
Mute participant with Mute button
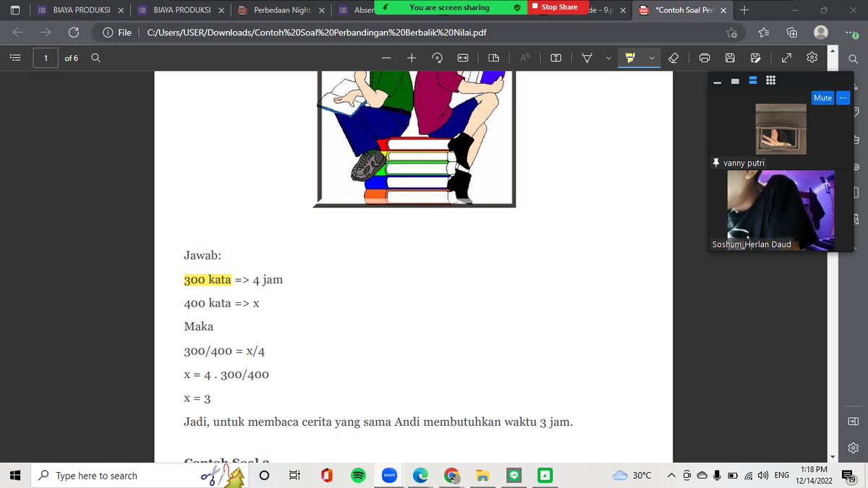pyautogui.click(x=823, y=98)
